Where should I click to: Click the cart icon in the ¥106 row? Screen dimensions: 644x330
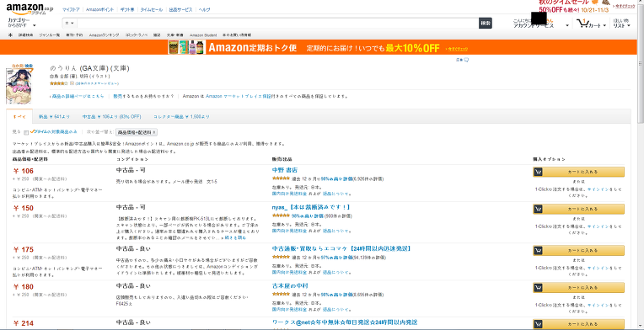(538, 172)
